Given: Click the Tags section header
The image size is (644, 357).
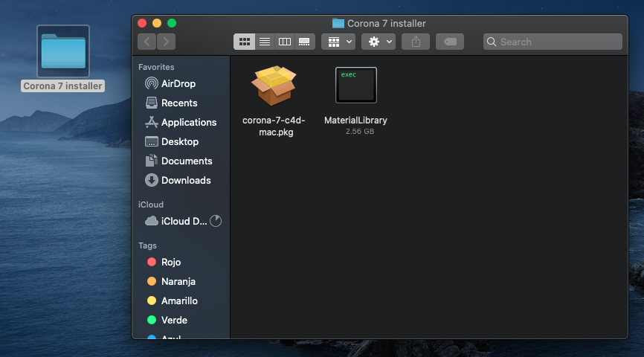Looking at the screenshot, I should point(147,245).
